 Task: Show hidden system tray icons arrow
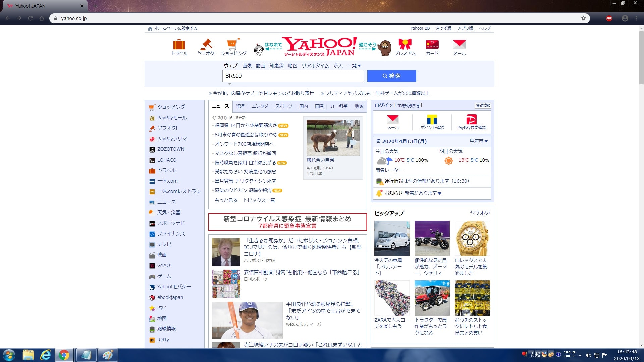click(x=580, y=355)
